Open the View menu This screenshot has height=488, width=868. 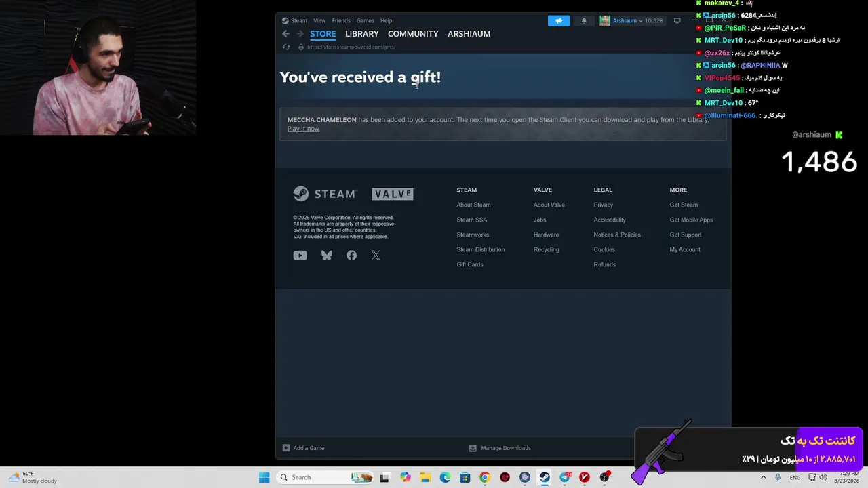click(x=319, y=20)
